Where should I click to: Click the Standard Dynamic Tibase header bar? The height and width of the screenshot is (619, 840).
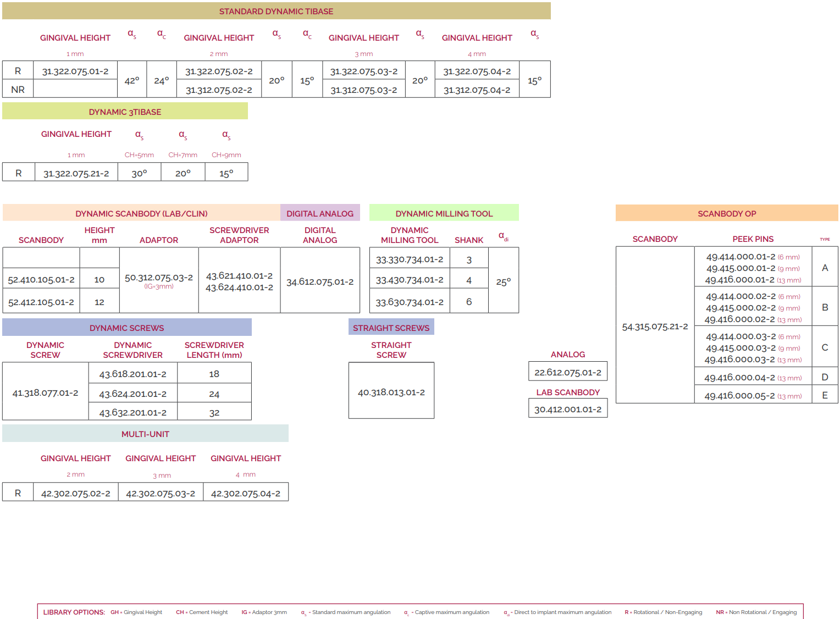276,11
